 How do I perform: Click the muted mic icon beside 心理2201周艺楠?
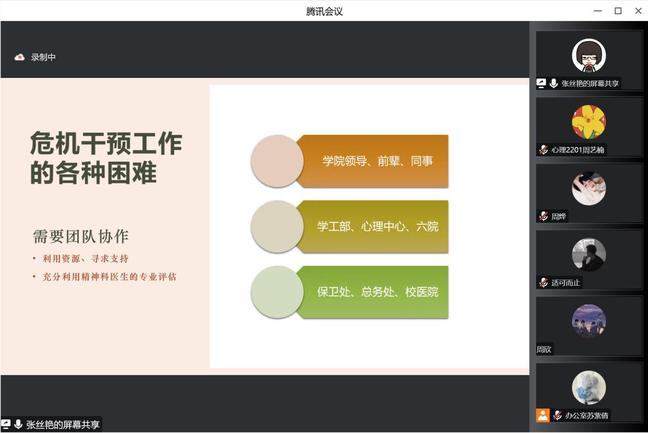click(543, 150)
